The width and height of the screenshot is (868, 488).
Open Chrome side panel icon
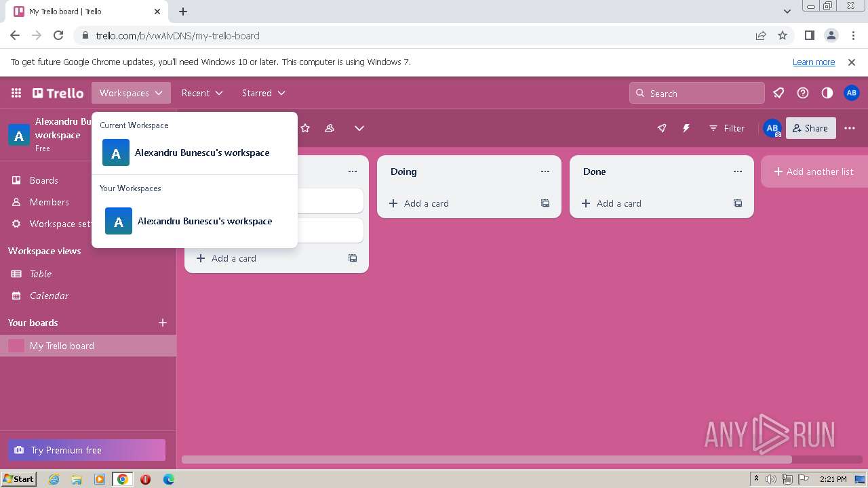(x=809, y=35)
